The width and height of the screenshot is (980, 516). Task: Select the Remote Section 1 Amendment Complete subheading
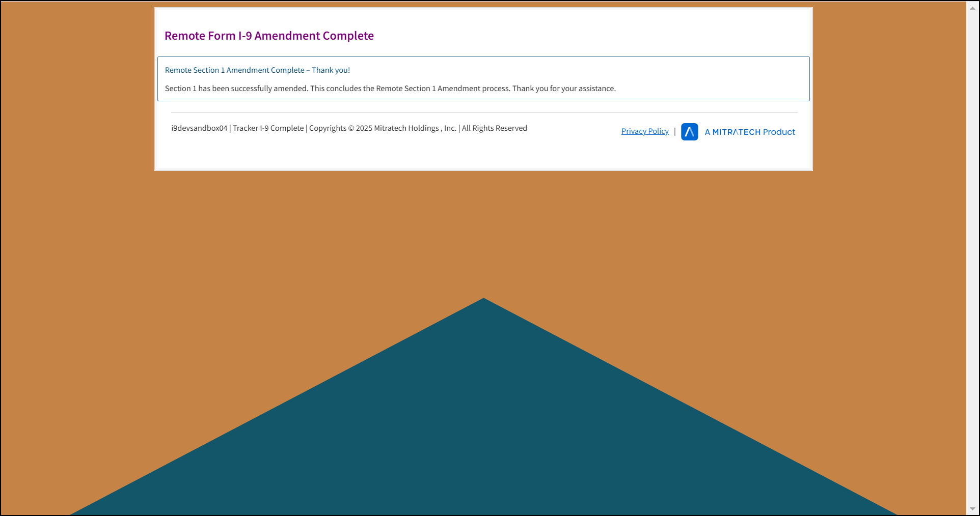257,70
